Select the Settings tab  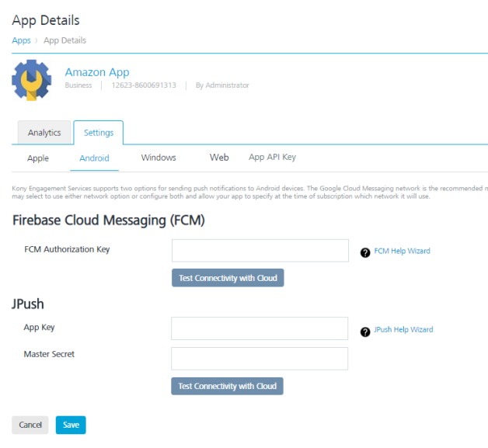click(x=99, y=133)
